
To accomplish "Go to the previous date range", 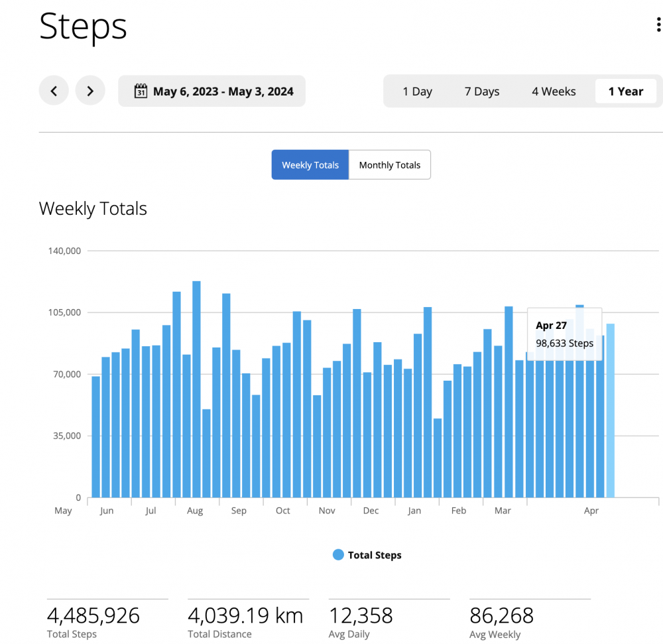I will (54, 91).
